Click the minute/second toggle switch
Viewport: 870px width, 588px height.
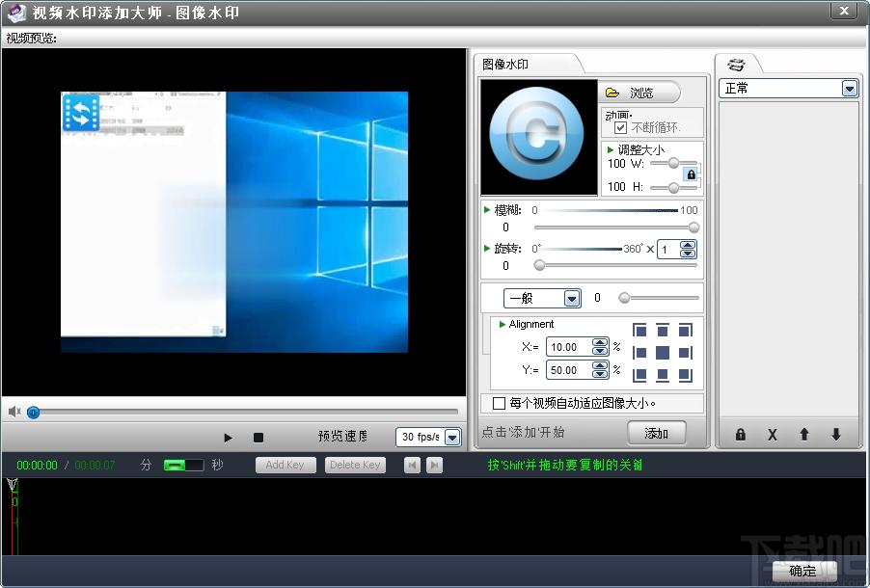click(183, 465)
